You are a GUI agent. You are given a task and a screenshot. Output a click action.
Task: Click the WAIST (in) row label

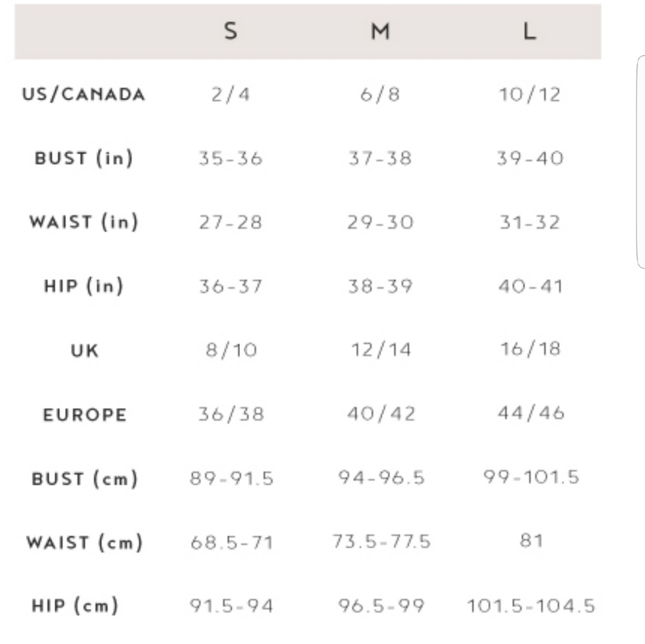click(x=84, y=222)
